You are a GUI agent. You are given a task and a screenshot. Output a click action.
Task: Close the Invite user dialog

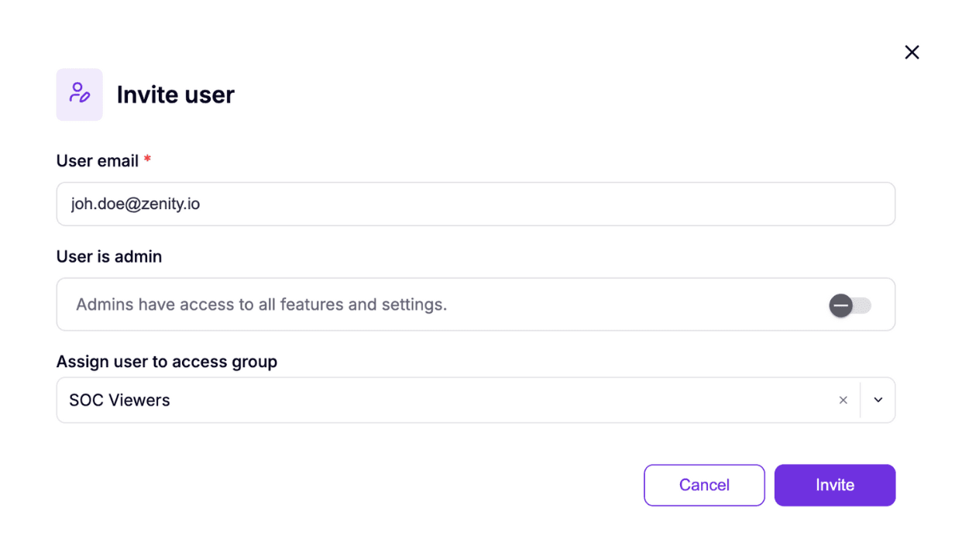[912, 52]
